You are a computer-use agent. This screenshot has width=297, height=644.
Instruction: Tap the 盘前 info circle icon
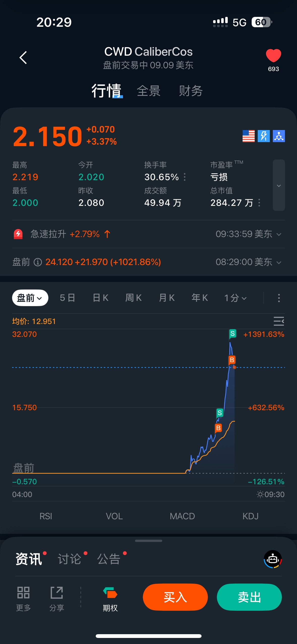pyautogui.click(x=38, y=262)
